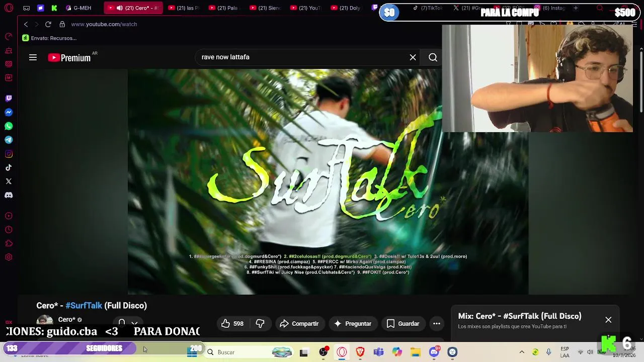
Task: Submit search with the magnifier button
Action: tap(433, 57)
